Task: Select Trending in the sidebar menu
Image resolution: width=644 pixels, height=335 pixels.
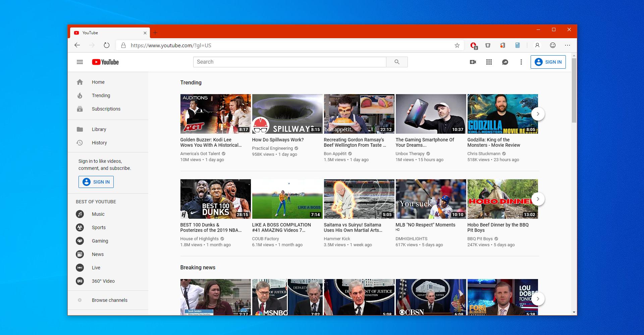Action: click(101, 95)
